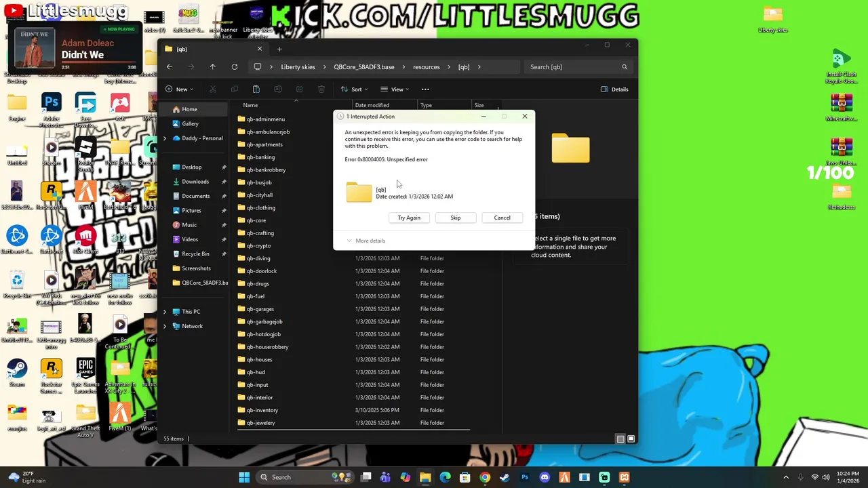This screenshot has width=868, height=488.
Task: Open Screenshots folder in the sidebar
Action: pos(195,268)
